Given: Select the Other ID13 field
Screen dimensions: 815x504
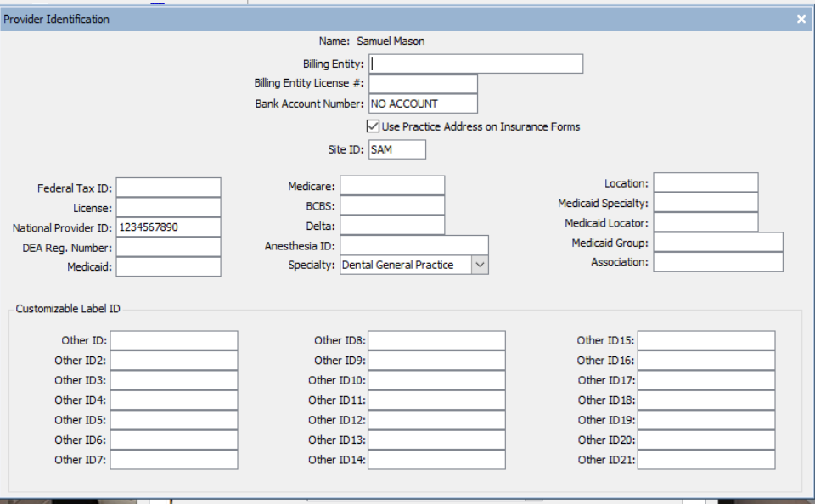Looking at the screenshot, I should click(x=436, y=440).
